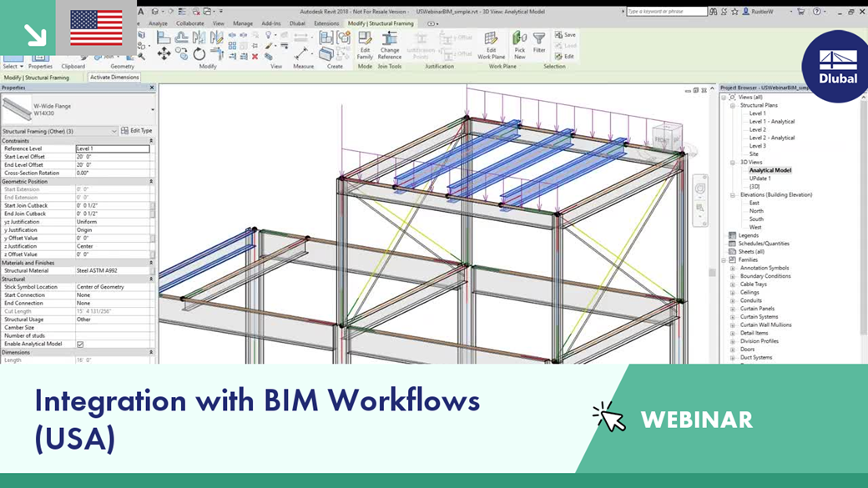Open the Autodesk App Store cart icon

(800, 12)
